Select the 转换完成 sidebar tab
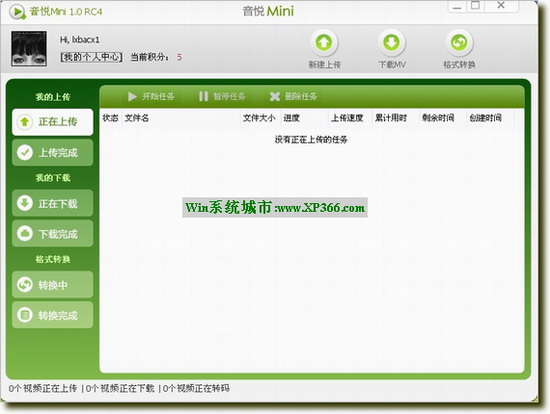 point(53,315)
